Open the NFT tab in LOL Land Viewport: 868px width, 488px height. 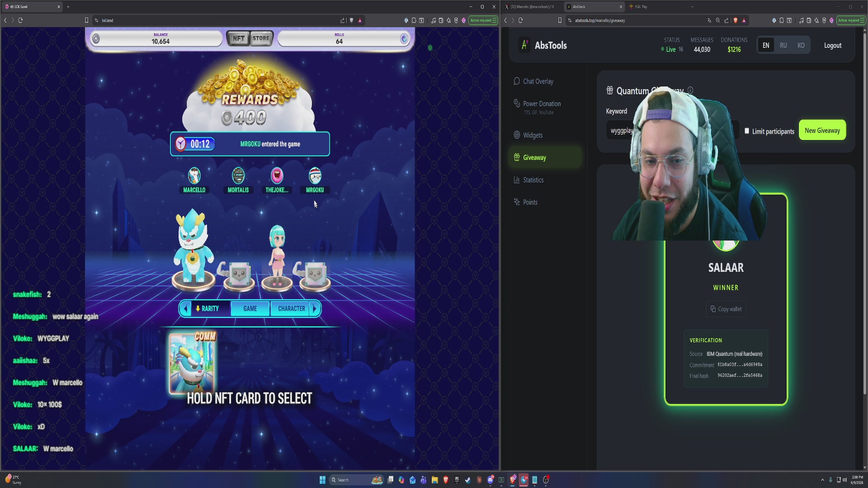(238, 38)
